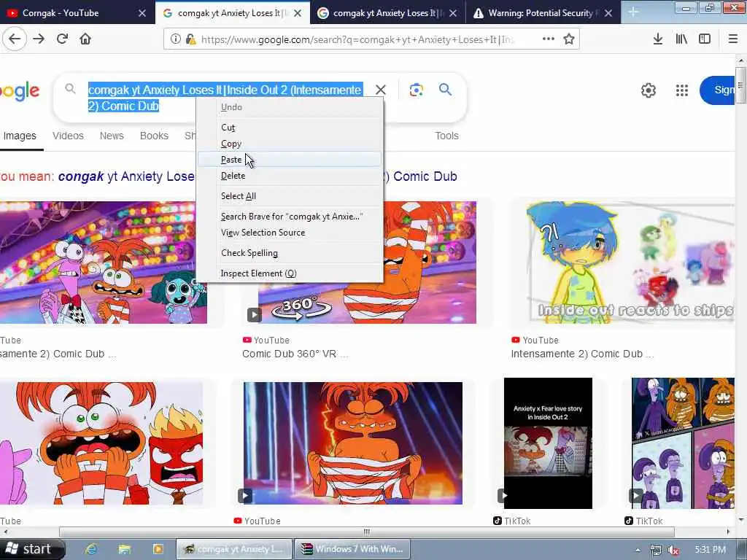Open Google quick settings gear
Image resolution: width=747 pixels, height=560 pixels.
(649, 90)
